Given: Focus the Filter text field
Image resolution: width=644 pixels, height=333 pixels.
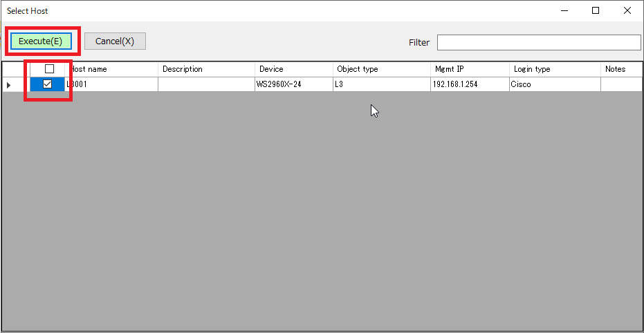Looking at the screenshot, I should pyautogui.click(x=538, y=42).
